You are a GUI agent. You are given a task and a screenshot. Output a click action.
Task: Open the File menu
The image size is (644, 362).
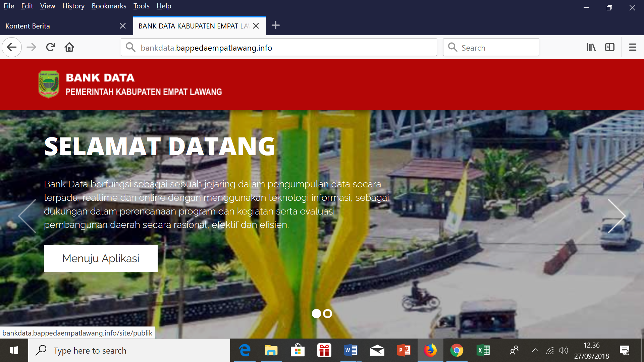coord(9,6)
